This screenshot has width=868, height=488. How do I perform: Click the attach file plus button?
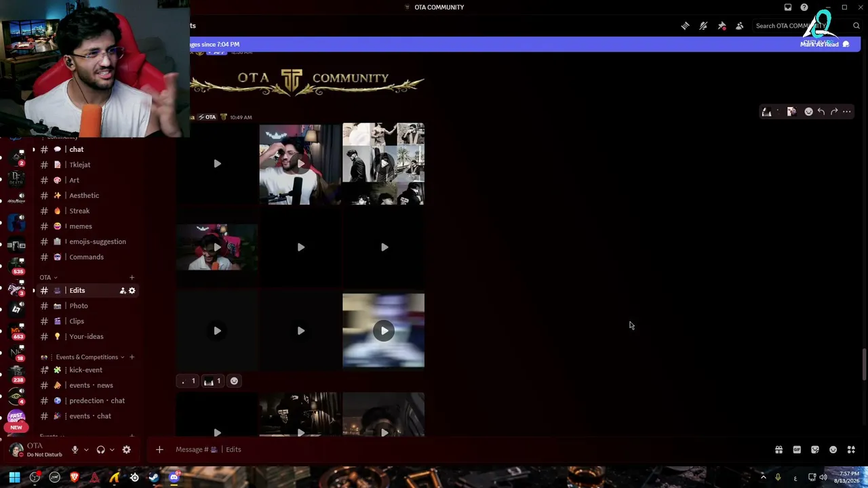click(159, 449)
